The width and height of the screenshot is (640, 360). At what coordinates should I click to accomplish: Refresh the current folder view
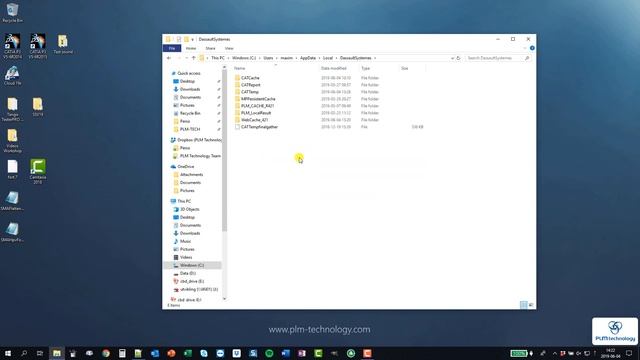point(458,58)
